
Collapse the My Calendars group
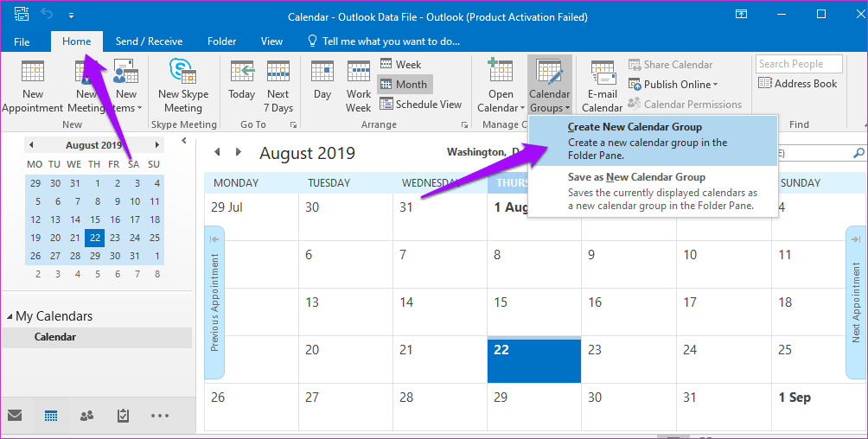[x=10, y=316]
